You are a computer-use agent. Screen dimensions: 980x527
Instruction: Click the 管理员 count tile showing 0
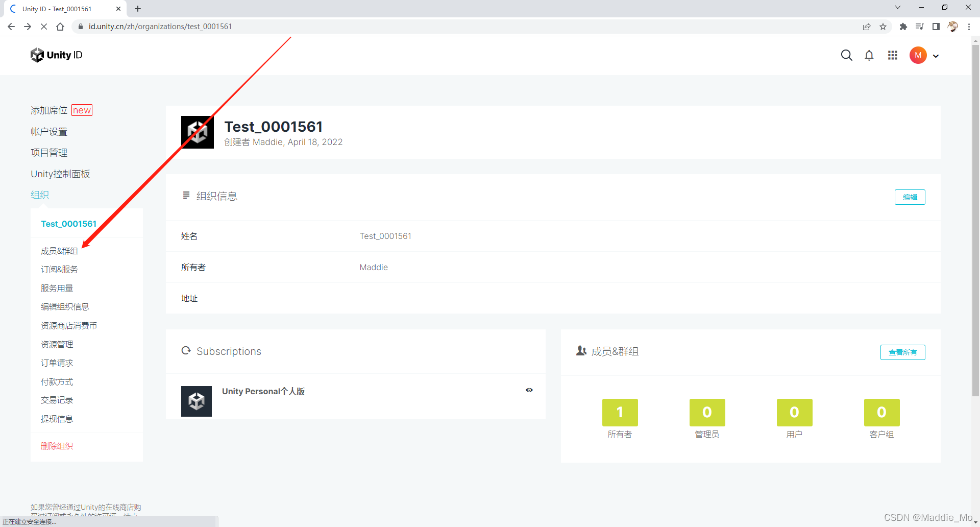point(707,412)
